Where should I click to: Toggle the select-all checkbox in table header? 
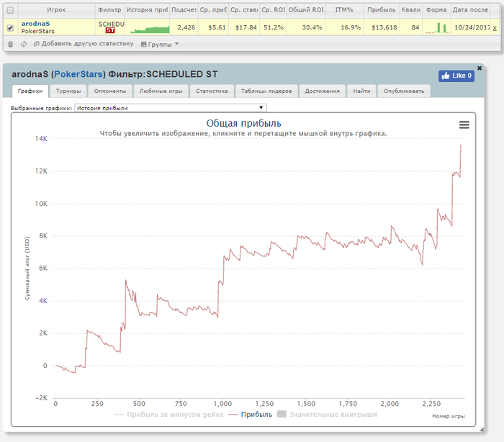[10, 10]
